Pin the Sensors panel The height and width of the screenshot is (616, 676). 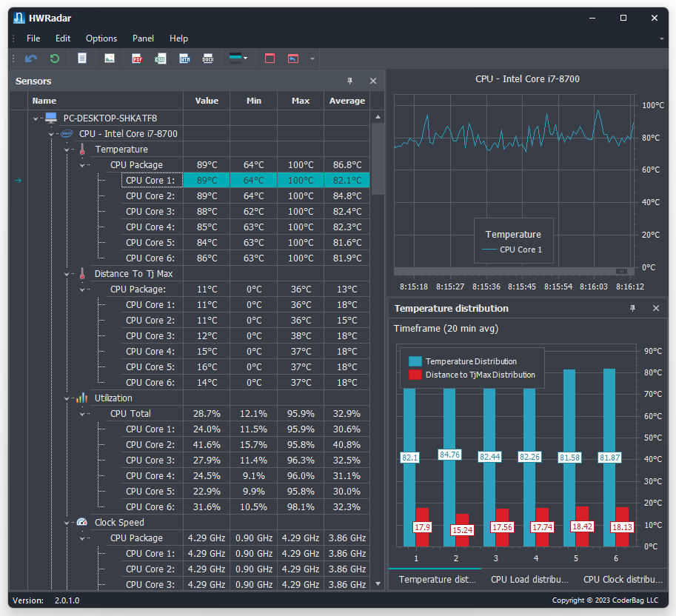tap(349, 81)
